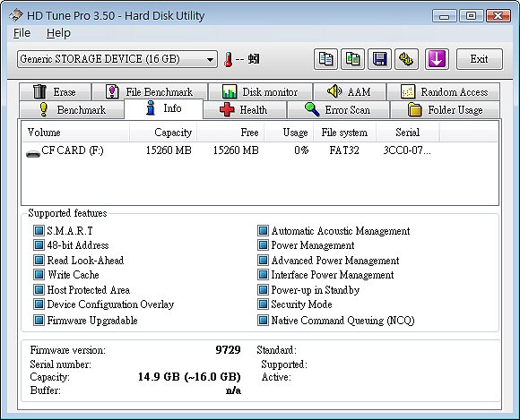The height and width of the screenshot is (420, 520).
Task: Toggle the Power Management checkbox
Action: 263,244
